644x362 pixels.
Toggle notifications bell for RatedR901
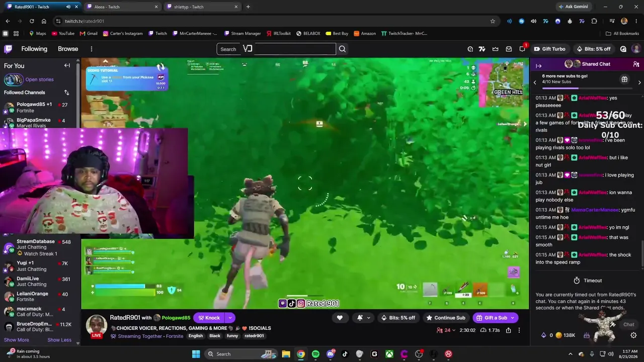click(x=360, y=318)
